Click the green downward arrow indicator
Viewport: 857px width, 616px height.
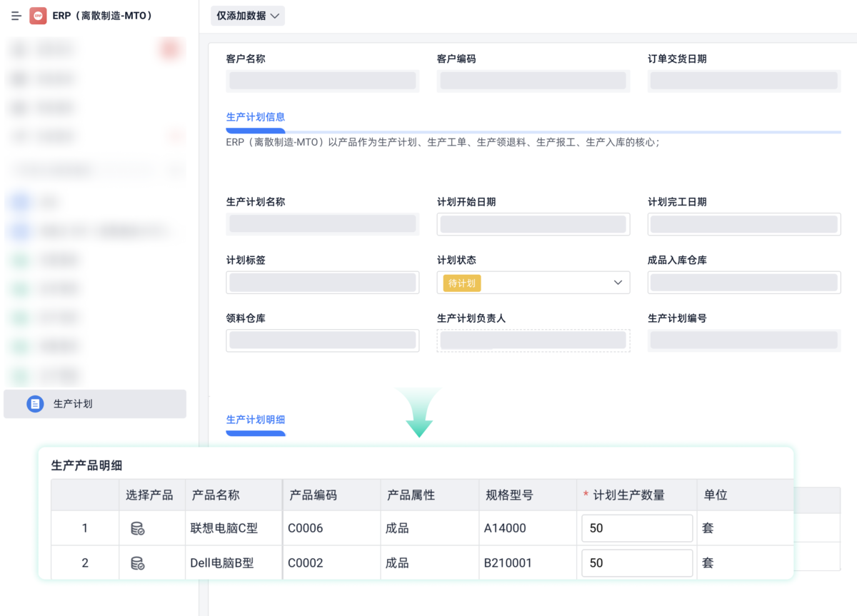point(419,413)
